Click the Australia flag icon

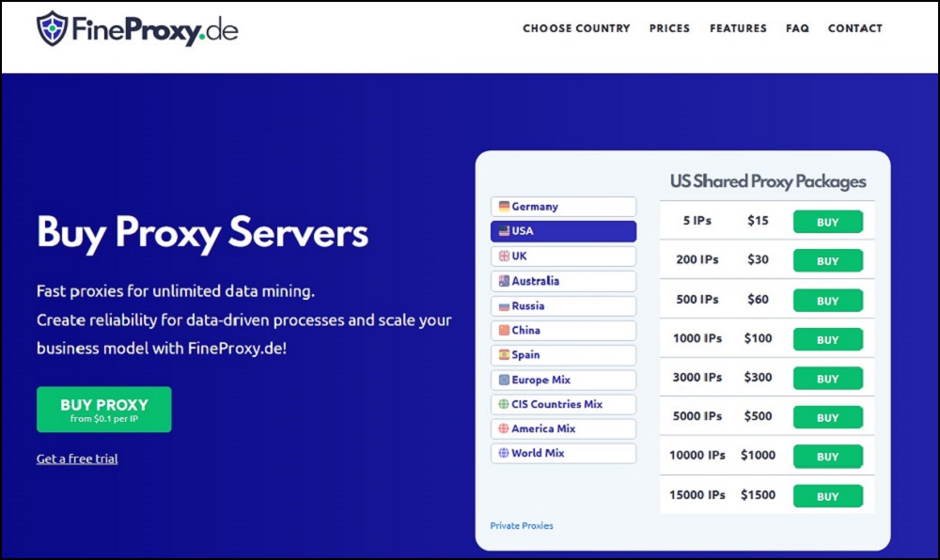[504, 280]
